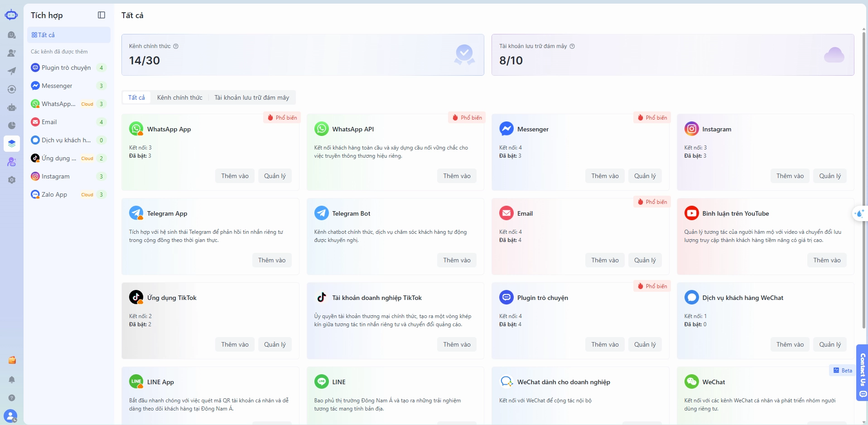Open the contacts icon in left rail
This screenshot has height=425, width=868.
(12, 53)
